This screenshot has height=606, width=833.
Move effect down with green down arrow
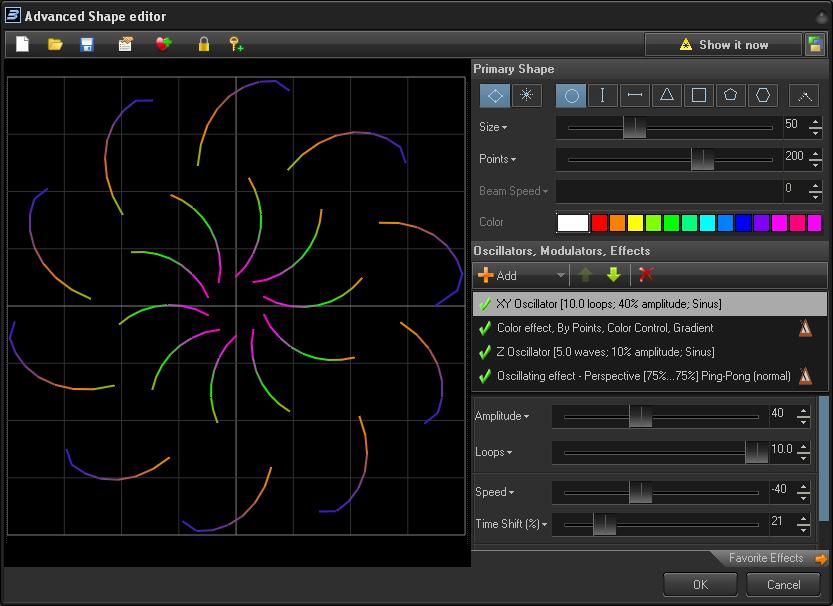pos(613,275)
